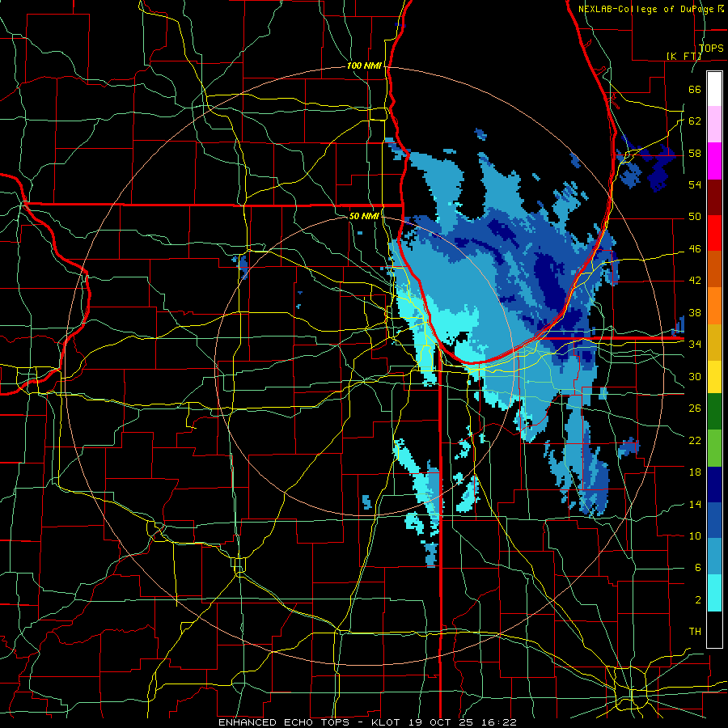Viewport: 728px width, 728px height.
Task: Click the legend value 30
Action: point(695,376)
